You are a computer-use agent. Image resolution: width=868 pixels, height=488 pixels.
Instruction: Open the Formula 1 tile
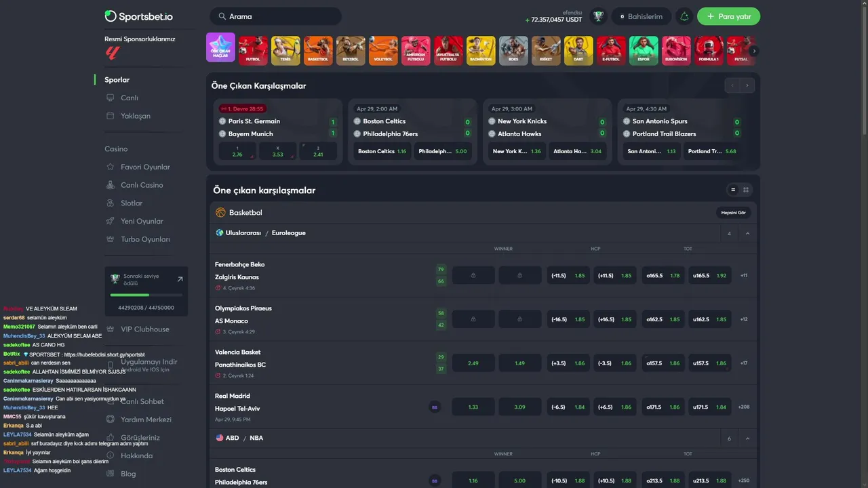point(709,50)
